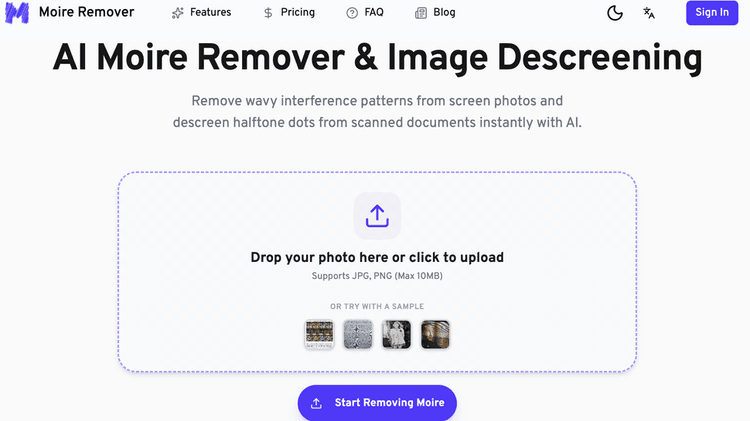The width and height of the screenshot is (750, 421).
Task: Click the upload arrow icon in drop zone
Action: pos(377,216)
